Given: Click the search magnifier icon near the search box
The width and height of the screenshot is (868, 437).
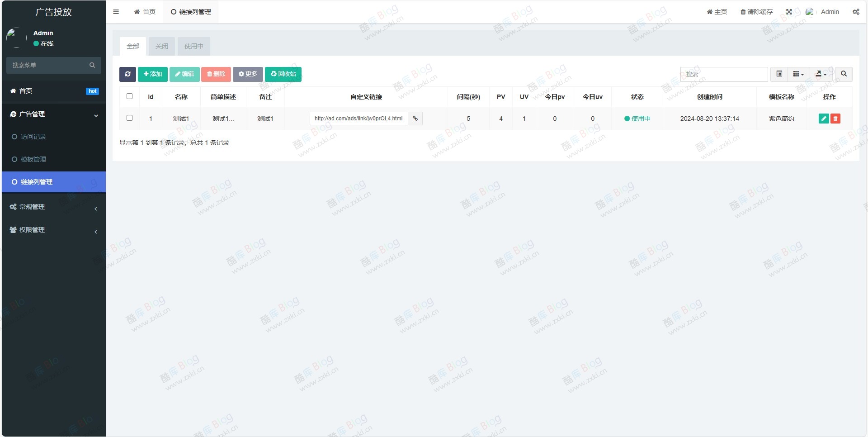Looking at the screenshot, I should coord(844,74).
